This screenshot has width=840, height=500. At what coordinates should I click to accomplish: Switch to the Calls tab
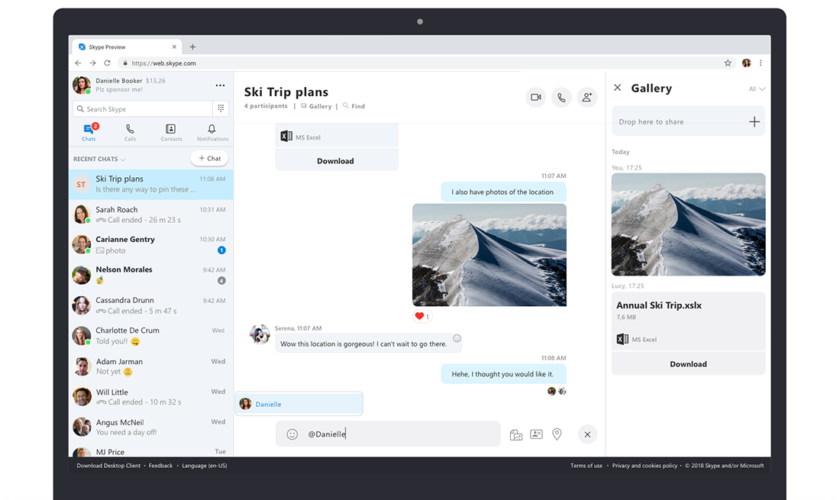pyautogui.click(x=130, y=132)
